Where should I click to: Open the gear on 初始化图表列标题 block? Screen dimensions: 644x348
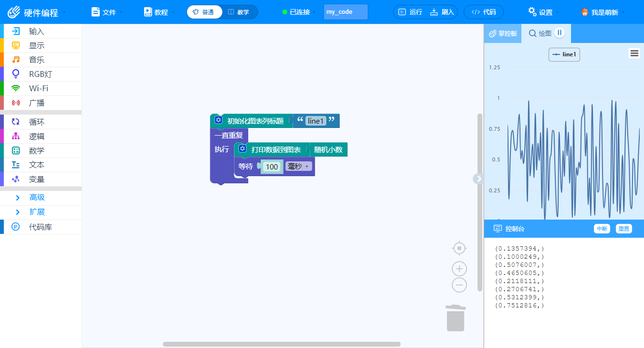218,120
